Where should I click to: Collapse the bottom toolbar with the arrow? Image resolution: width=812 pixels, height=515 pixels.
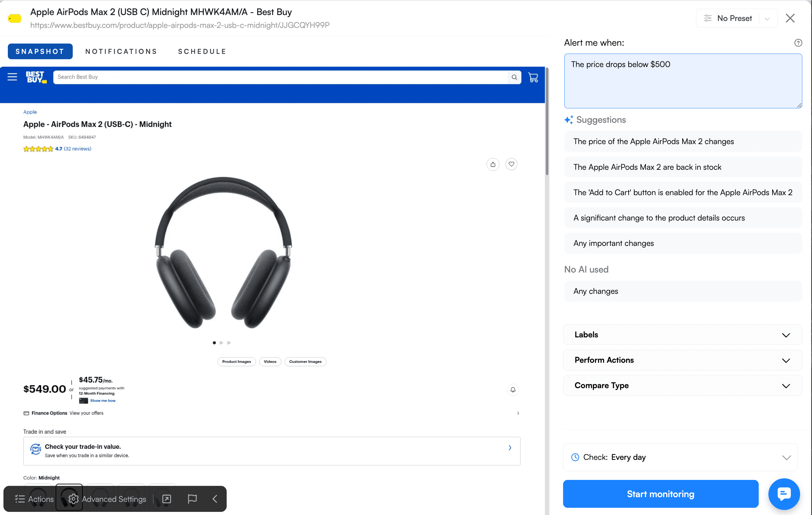click(215, 499)
